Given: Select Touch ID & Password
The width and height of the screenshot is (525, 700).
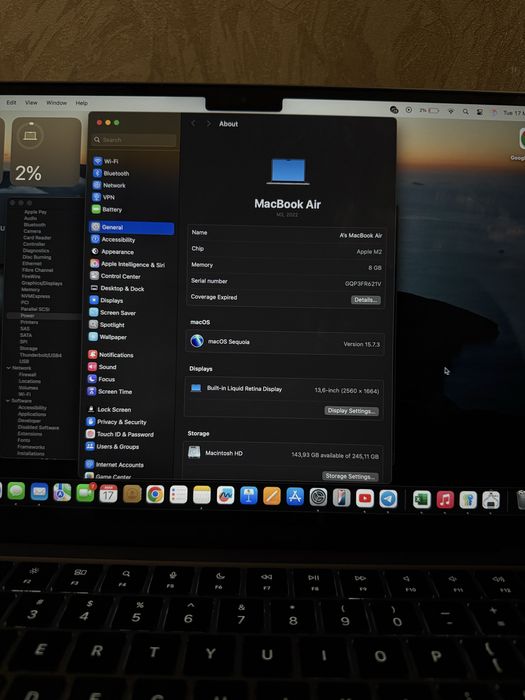Looking at the screenshot, I should (120, 434).
